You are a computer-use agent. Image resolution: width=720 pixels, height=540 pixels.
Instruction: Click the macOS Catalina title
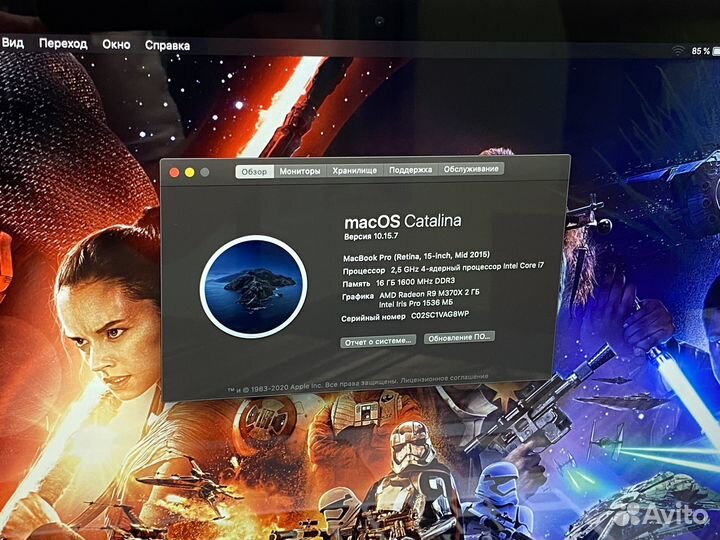(x=403, y=221)
